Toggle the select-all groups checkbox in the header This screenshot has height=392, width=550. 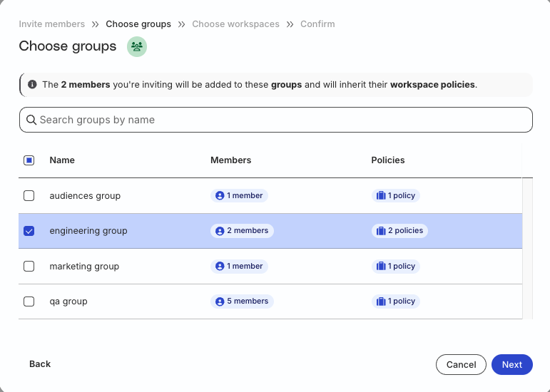click(x=29, y=160)
